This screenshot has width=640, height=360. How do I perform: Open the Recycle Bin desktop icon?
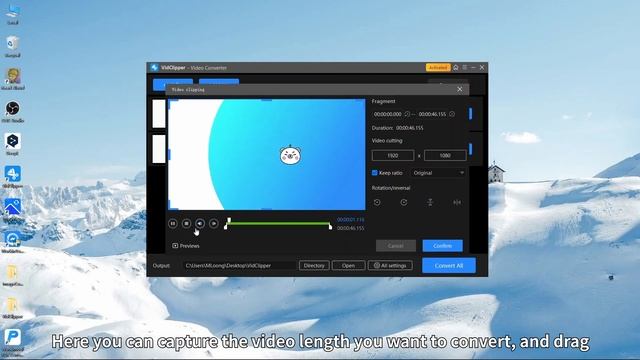point(13,46)
